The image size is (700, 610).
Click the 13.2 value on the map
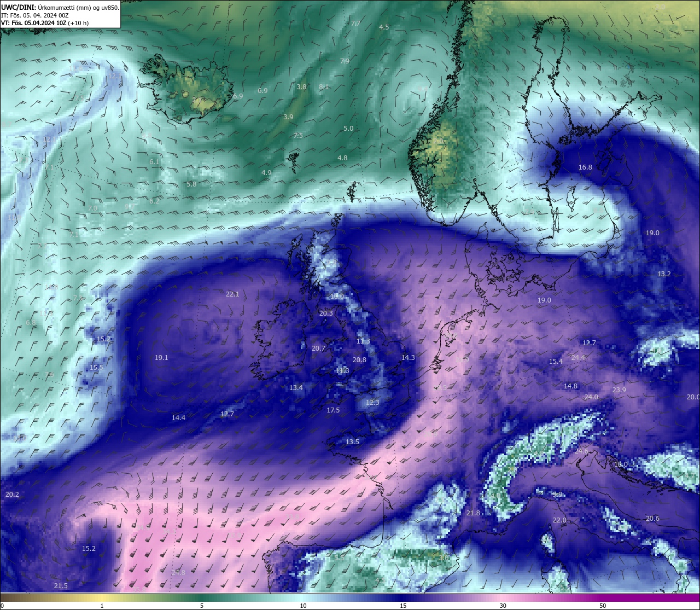click(x=664, y=274)
